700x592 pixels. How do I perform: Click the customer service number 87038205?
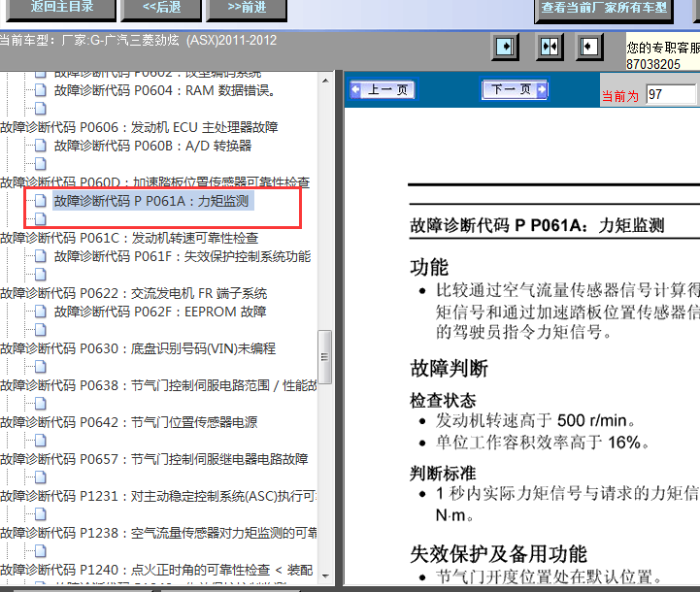tap(653, 64)
